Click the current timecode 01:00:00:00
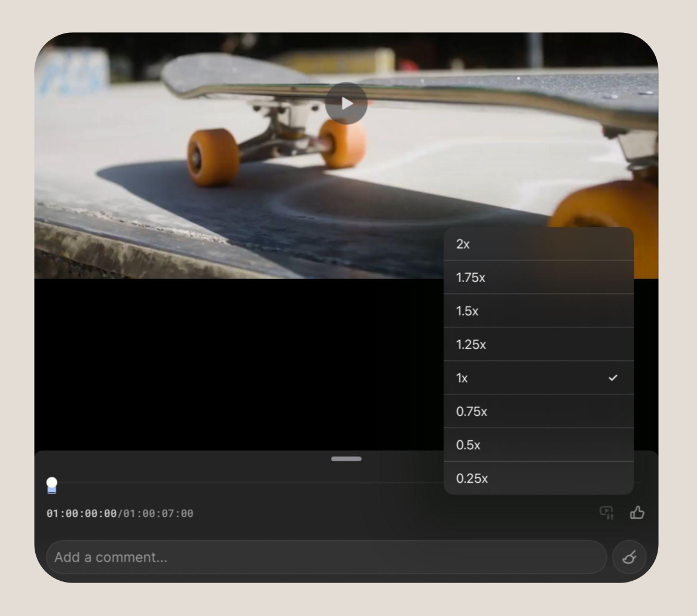The height and width of the screenshot is (616, 697). 82,513
